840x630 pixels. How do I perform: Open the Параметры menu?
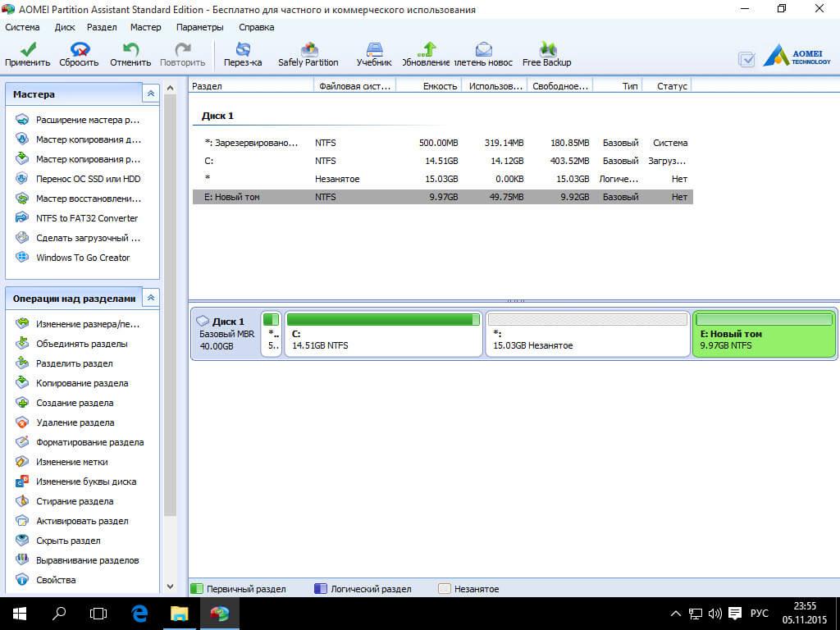(x=200, y=27)
